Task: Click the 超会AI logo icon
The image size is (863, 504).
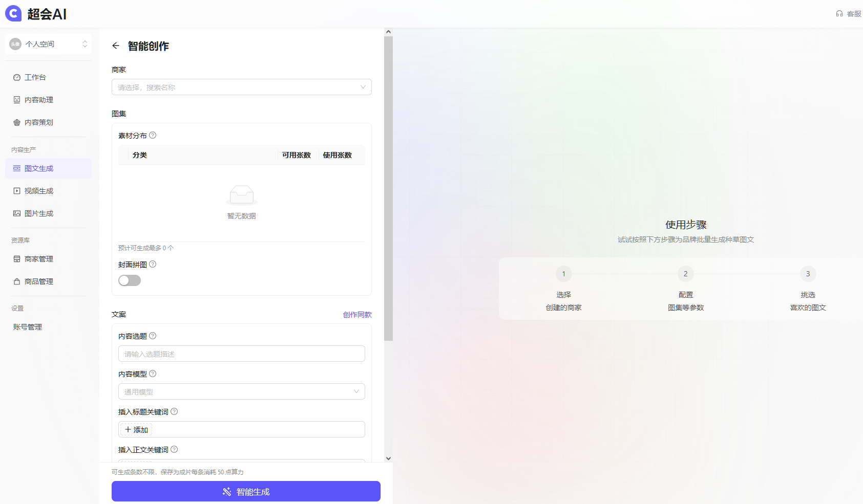Action: [x=13, y=14]
